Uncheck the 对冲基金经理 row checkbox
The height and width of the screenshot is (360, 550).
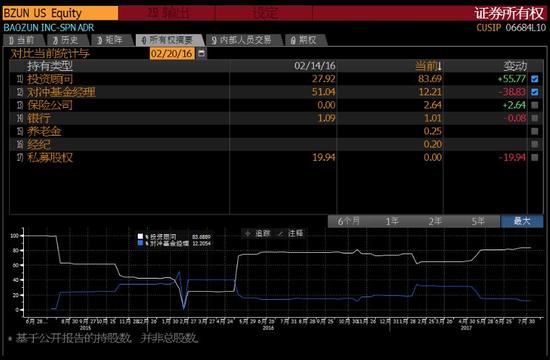click(535, 92)
